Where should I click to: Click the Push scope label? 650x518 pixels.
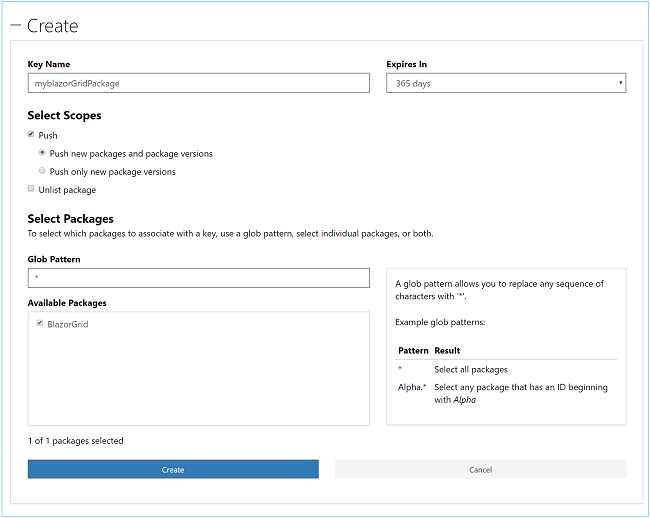(x=48, y=136)
